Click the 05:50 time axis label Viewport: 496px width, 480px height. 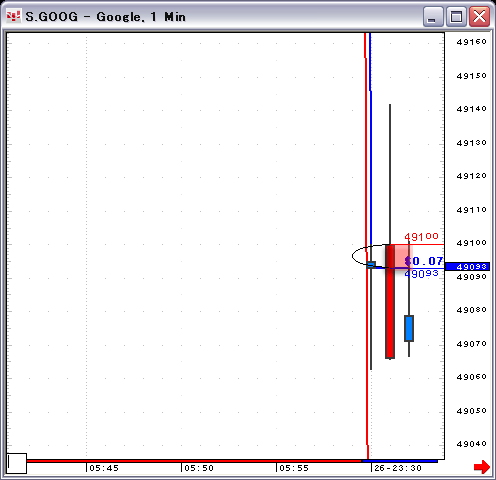(x=199, y=468)
